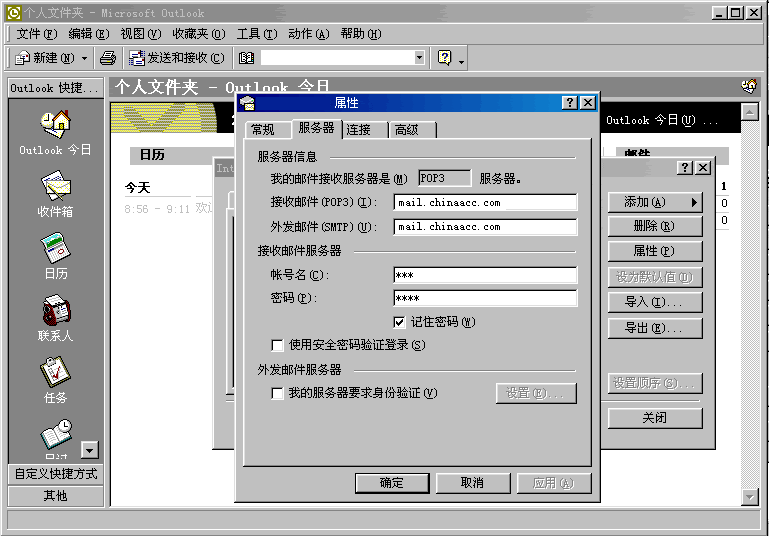Click the 导出 export button

[655, 328]
